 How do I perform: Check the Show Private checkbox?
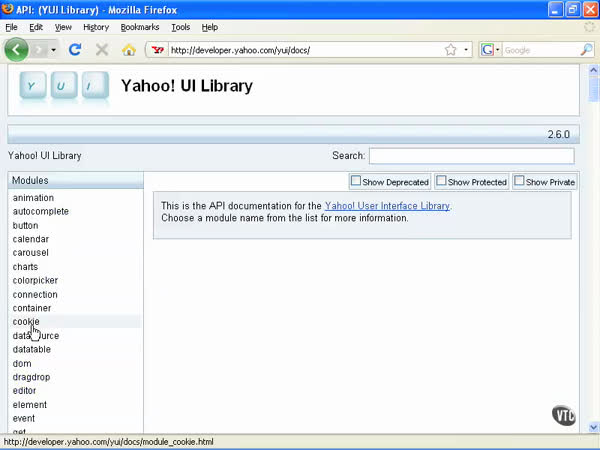tap(519, 181)
